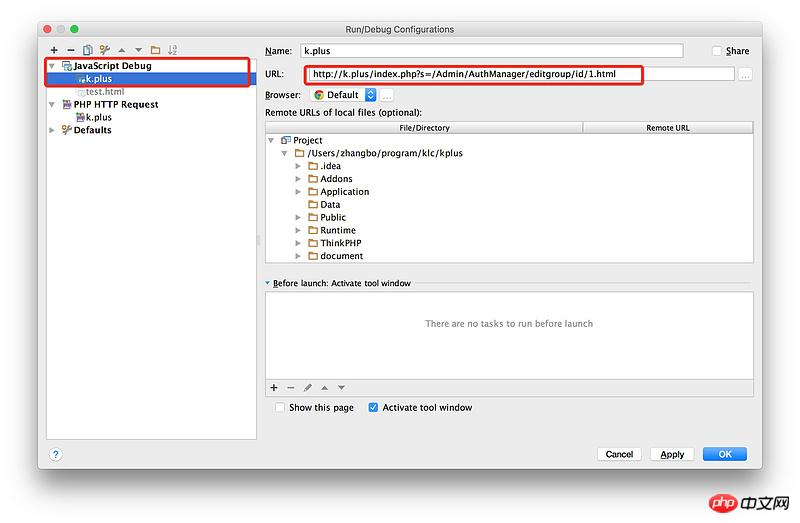The width and height of the screenshot is (800, 523).
Task: Check the Show this page option
Action: [280, 408]
